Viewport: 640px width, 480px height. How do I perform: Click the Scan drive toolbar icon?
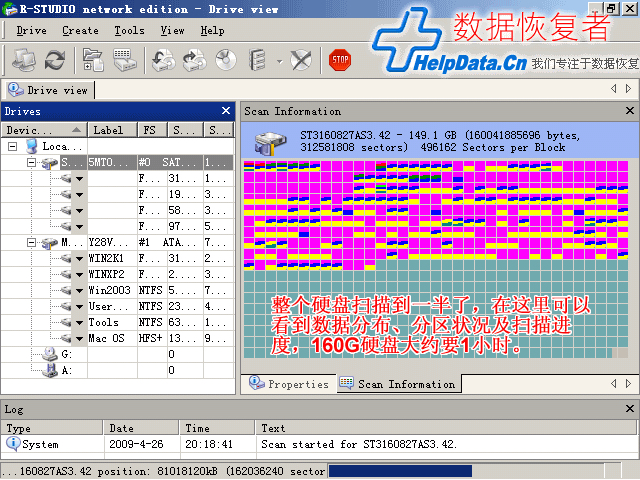[x=125, y=59]
